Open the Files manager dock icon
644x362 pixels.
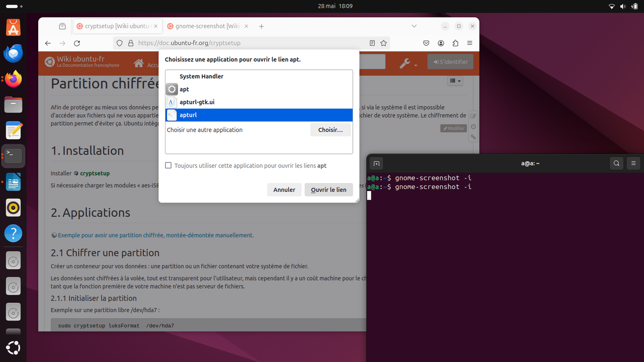(13, 105)
